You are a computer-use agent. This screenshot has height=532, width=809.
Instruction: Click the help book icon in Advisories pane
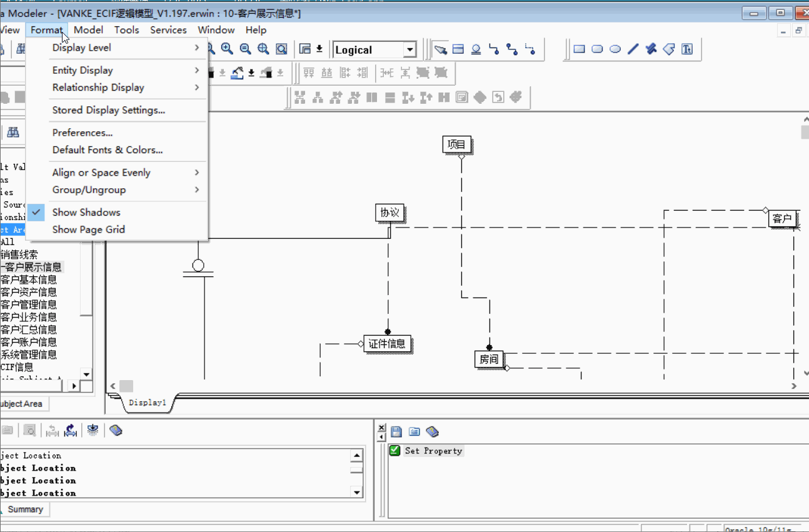[115, 430]
